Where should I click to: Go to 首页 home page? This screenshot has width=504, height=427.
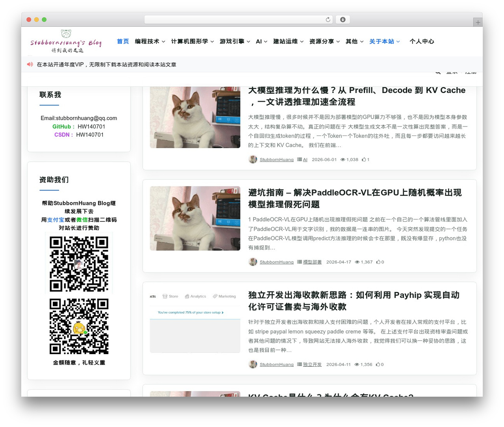pyautogui.click(x=123, y=41)
